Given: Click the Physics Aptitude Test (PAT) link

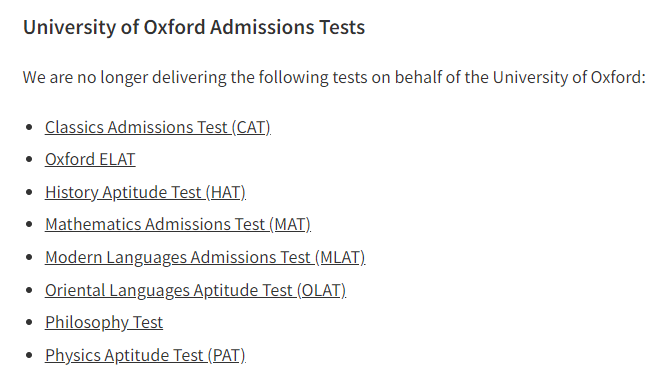Looking at the screenshot, I should coord(145,356).
